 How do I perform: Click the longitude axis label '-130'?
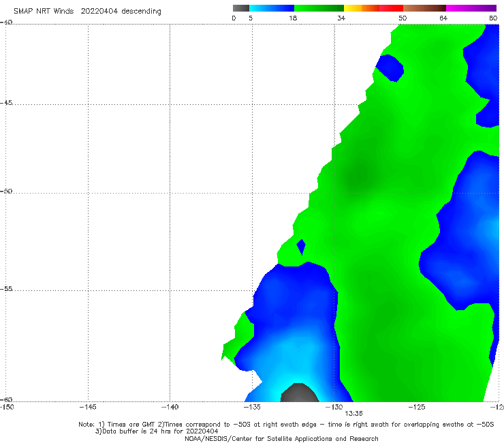334,407
